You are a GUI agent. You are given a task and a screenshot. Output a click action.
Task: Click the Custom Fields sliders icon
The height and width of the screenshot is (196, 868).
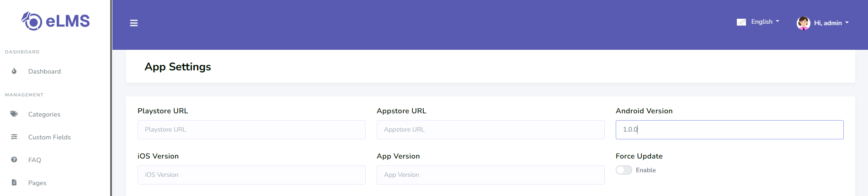(x=14, y=137)
